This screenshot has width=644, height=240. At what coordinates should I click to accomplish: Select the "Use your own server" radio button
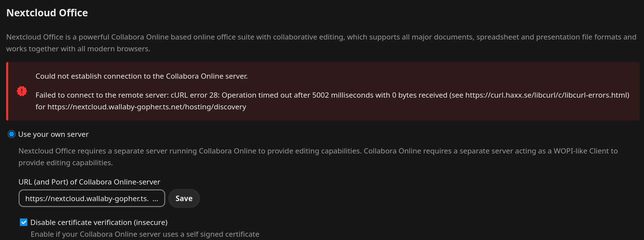12,134
